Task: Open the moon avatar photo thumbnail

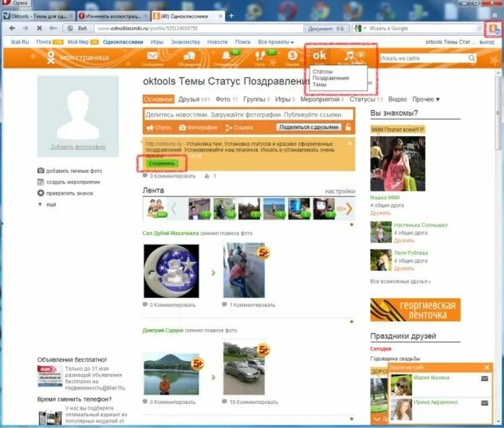Action: point(171,271)
